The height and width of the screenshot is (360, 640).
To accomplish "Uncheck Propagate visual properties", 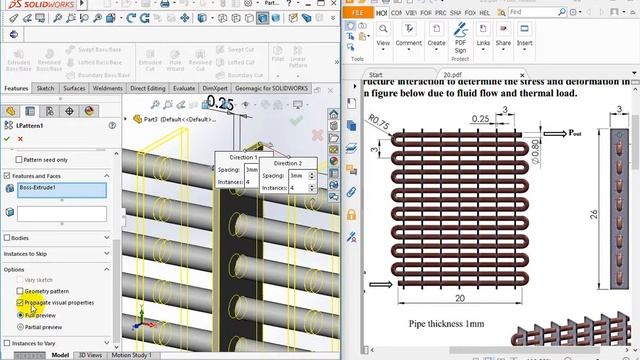I will (20, 302).
